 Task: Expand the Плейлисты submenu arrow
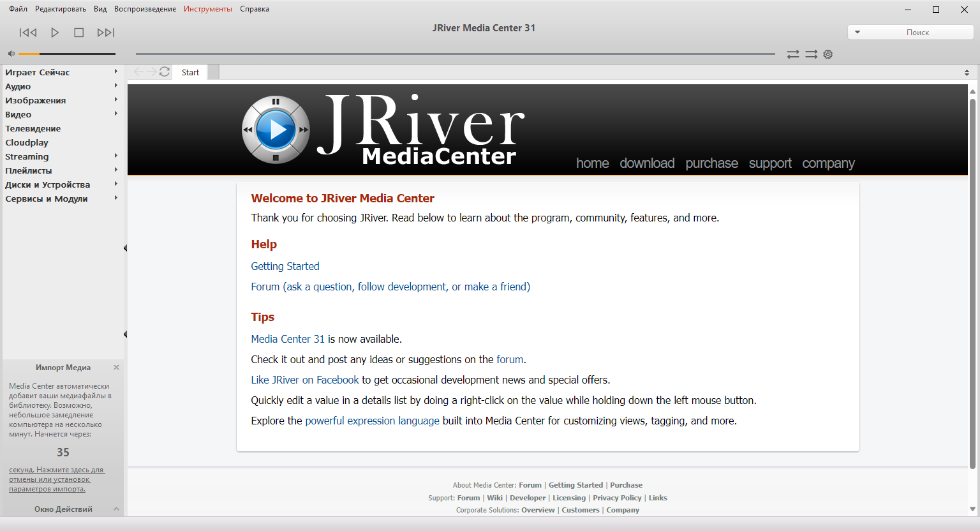pyautogui.click(x=116, y=170)
